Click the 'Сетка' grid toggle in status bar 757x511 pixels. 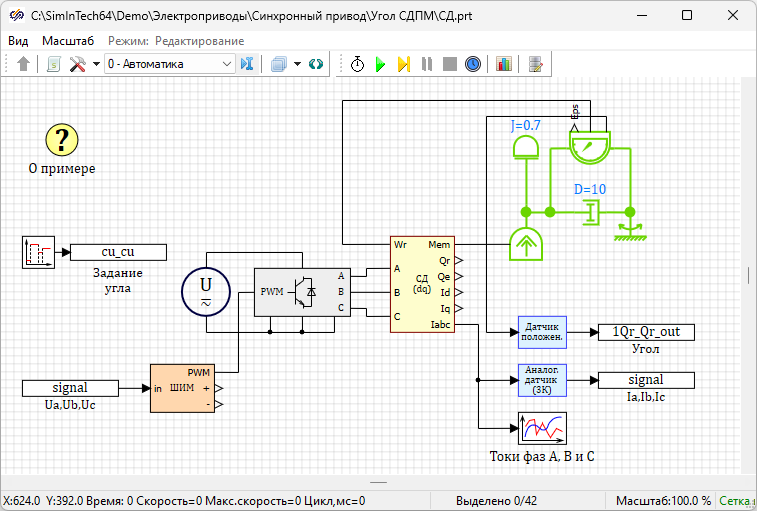(737, 501)
